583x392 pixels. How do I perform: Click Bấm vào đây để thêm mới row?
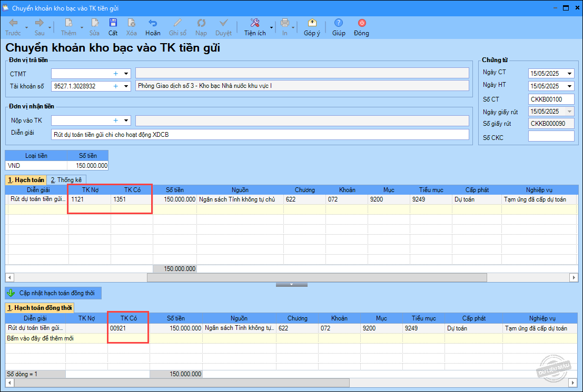tap(40, 338)
